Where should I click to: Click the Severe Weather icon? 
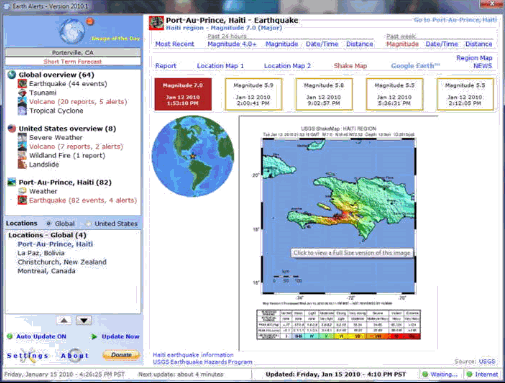[22, 137]
